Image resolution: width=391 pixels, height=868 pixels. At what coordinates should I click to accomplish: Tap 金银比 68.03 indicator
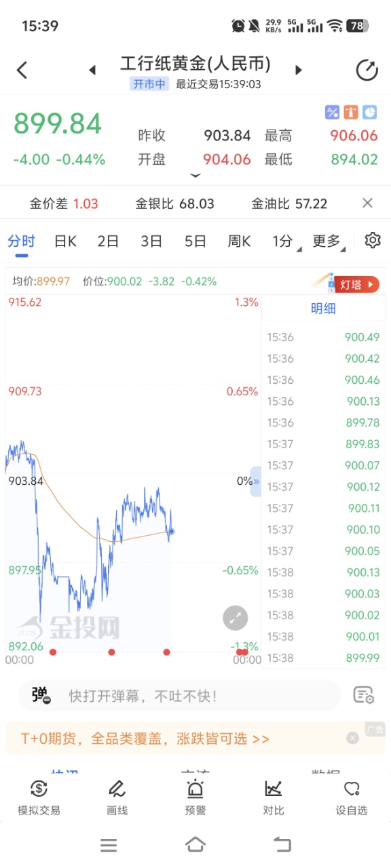point(175,203)
